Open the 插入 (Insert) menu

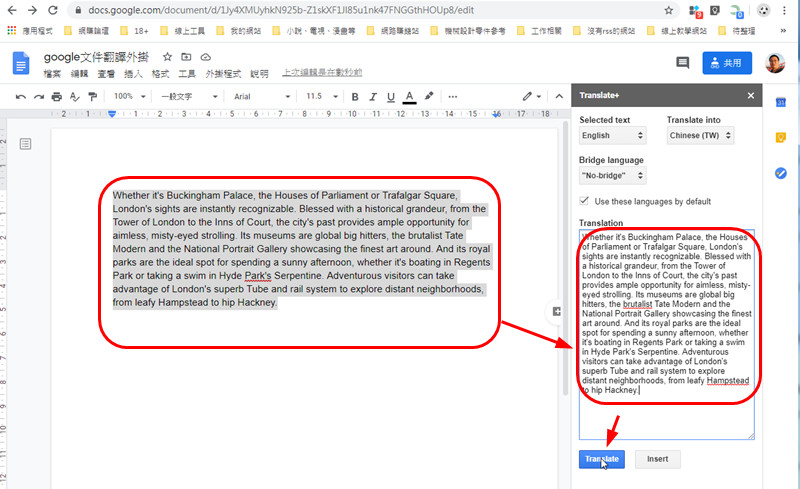tap(133, 74)
